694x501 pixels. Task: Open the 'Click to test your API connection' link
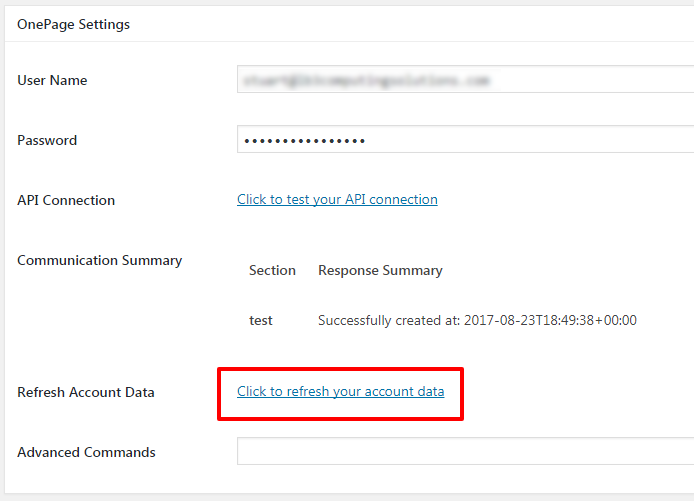click(337, 200)
